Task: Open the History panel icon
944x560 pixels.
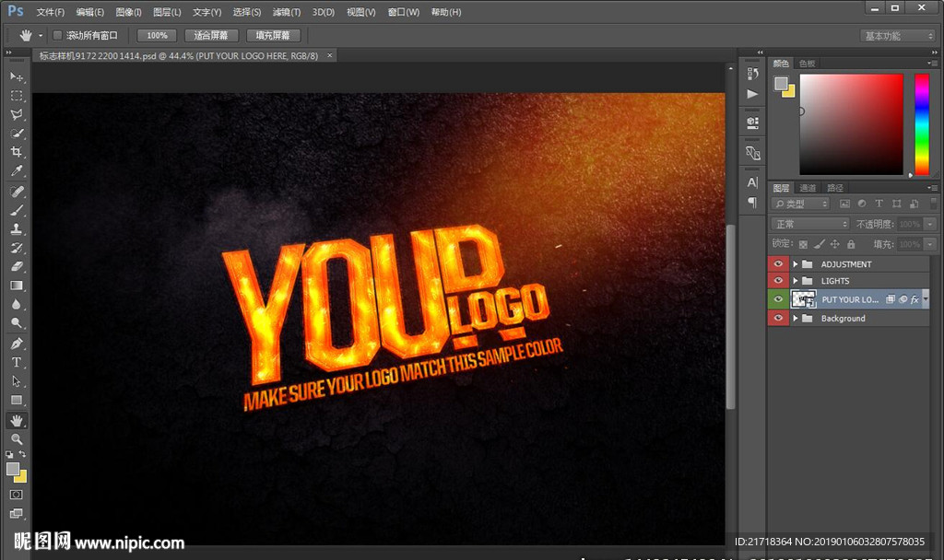Action: pos(752,74)
